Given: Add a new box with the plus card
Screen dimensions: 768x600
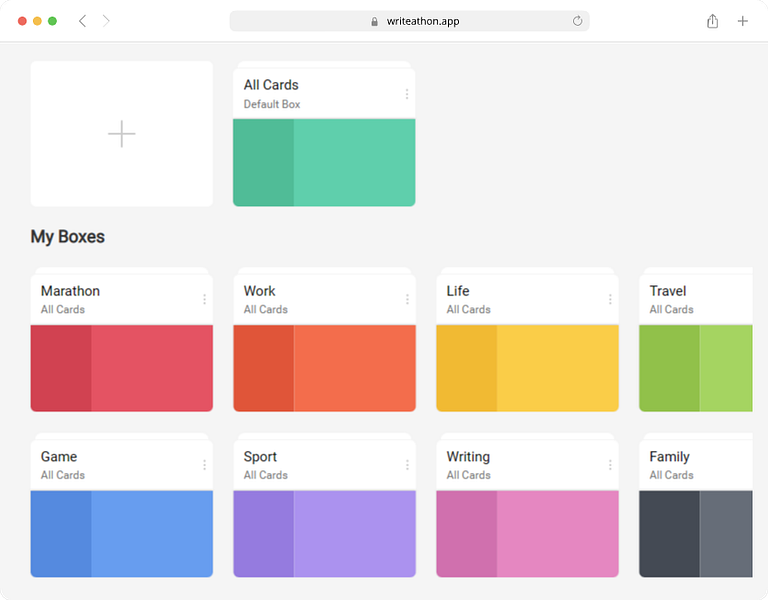Looking at the screenshot, I should pos(121,133).
